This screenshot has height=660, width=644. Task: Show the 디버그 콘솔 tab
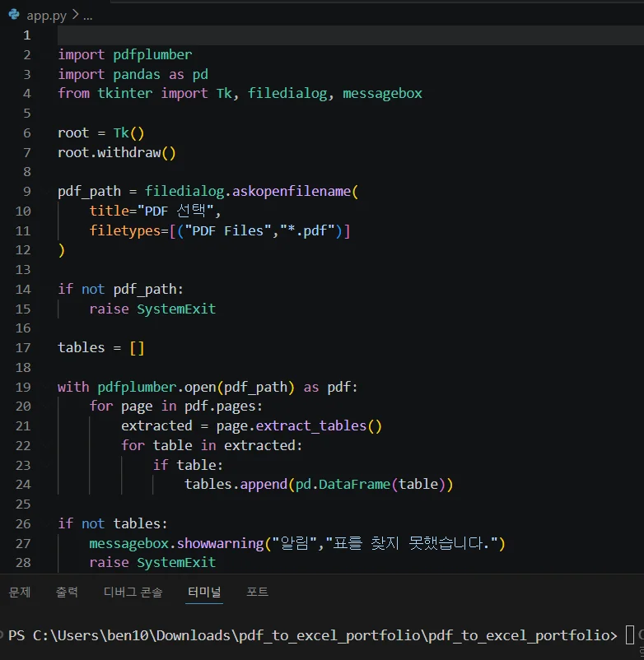tap(133, 592)
